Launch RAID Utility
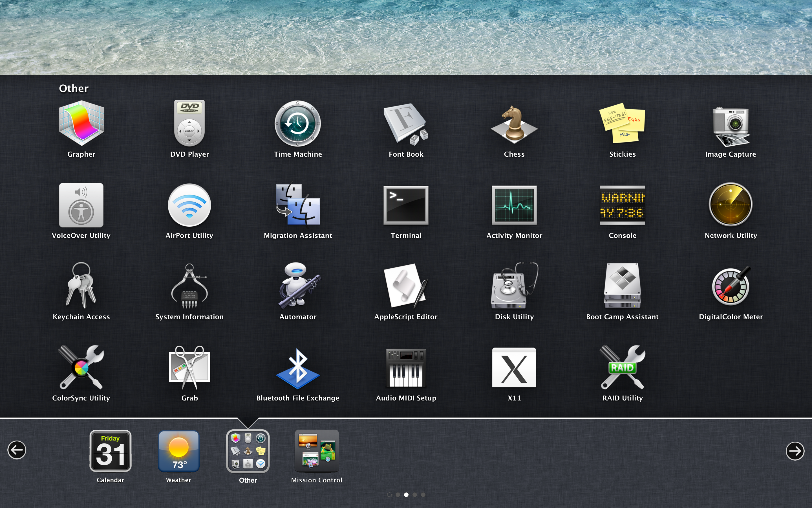Screen dimensions: 812x508 coord(623,367)
